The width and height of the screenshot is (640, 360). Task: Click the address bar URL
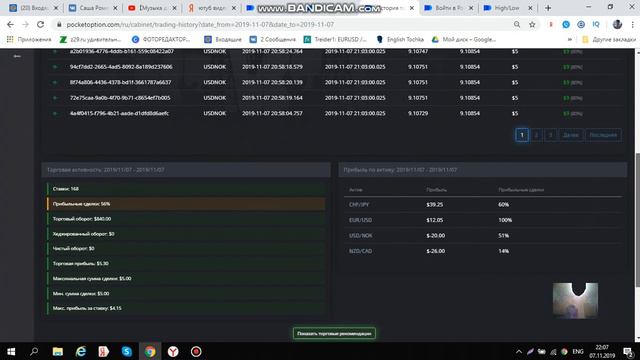[200, 24]
